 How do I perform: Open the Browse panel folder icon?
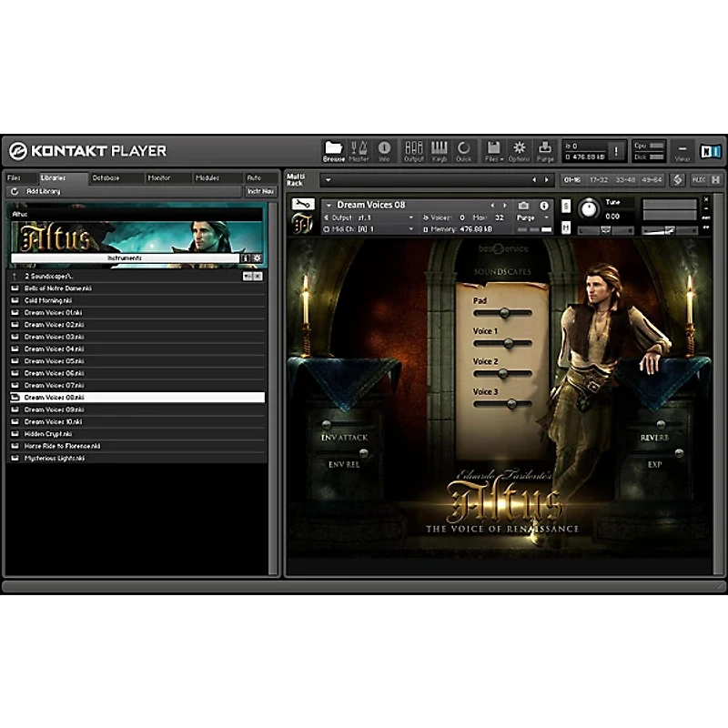[334, 151]
